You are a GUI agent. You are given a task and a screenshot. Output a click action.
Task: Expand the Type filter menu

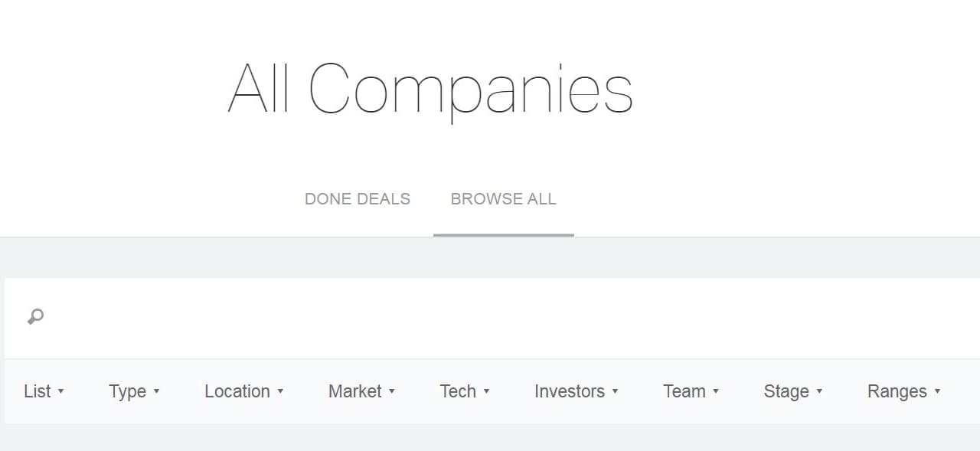pyautogui.click(x=134, y=391)
